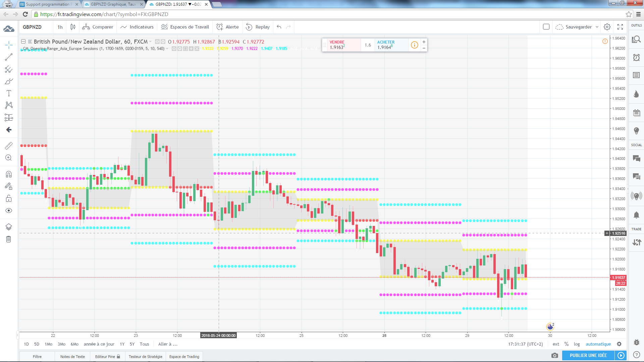644x362 pixels.
Task: Collapse the indicator legend box
Action: (23, 42)
